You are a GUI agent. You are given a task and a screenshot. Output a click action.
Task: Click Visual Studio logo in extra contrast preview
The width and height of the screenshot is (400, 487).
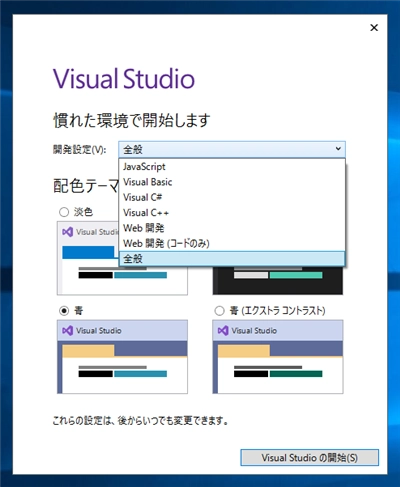coord(223,331)
